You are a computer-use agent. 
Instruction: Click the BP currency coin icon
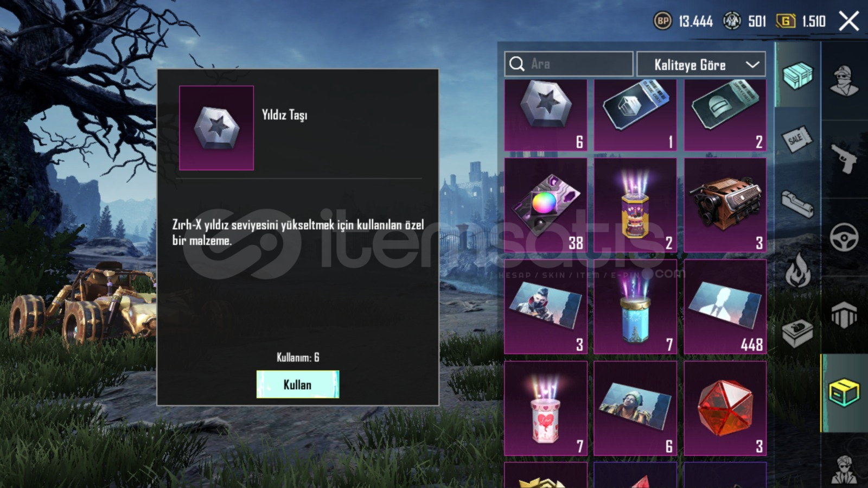[x=662, y=21]
